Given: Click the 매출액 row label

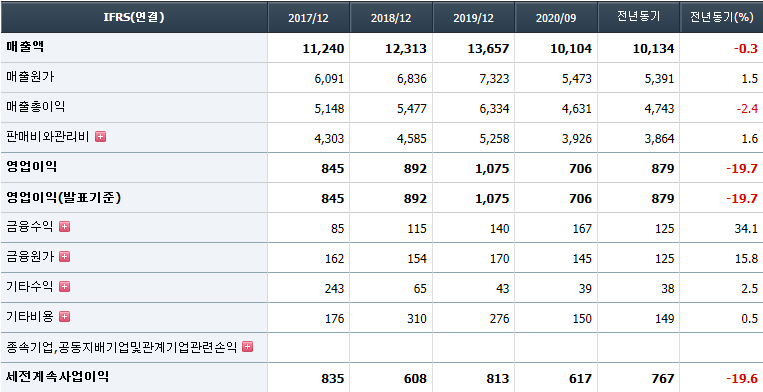Looking at the screenshot, I should pos(25,47).
